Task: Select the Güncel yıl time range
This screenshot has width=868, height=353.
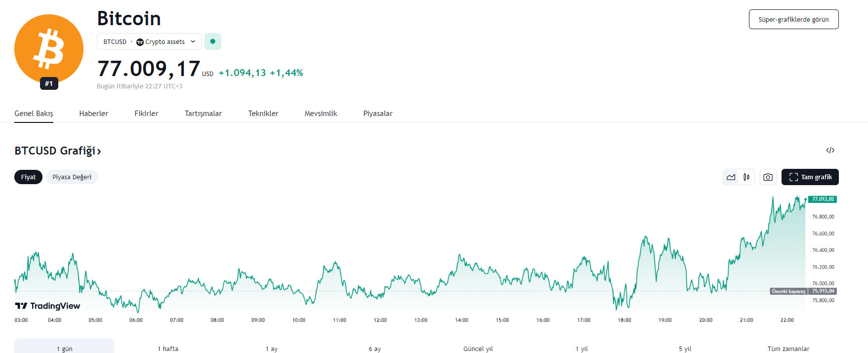Action: click(x=478, y=349)
